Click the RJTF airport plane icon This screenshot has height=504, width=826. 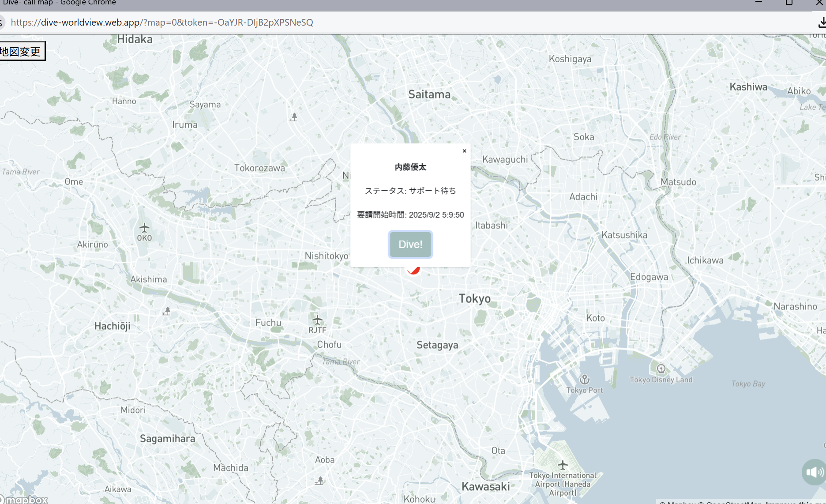click(x=317, y=320)
